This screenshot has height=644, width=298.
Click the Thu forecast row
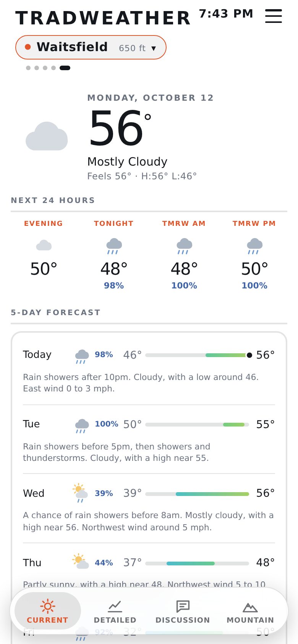(149, 568)
